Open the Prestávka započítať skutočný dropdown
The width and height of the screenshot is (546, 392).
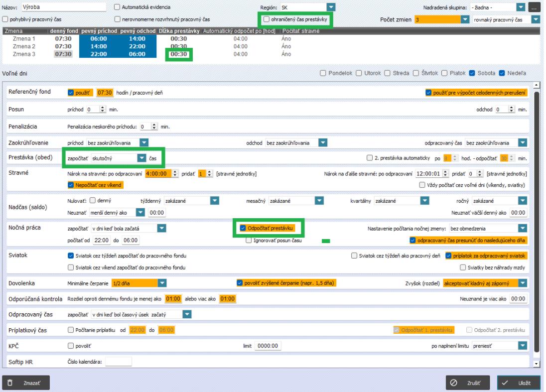142,158
